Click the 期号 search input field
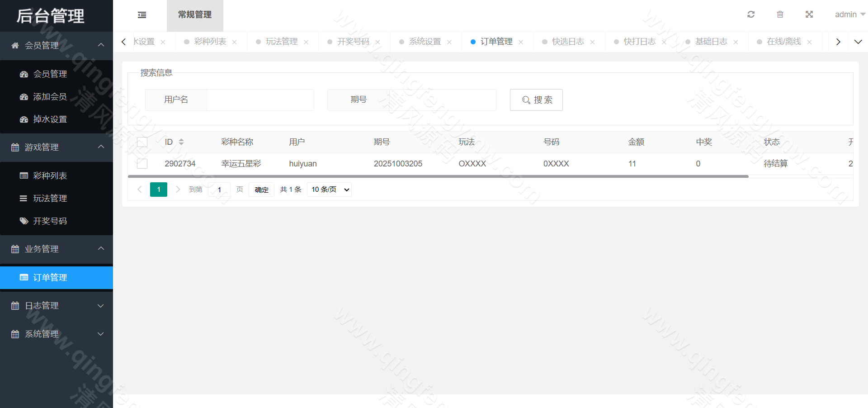868x408 pixels. [443, 100]
